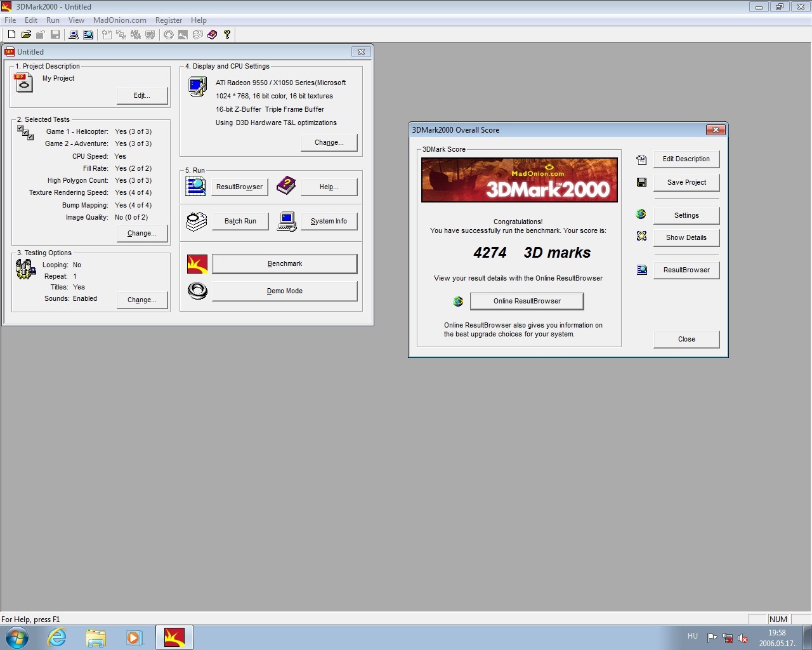Image resolution: width=812 pixels, height=650 pixels.
Task: Click Save Project button
Action: (686, 183)
